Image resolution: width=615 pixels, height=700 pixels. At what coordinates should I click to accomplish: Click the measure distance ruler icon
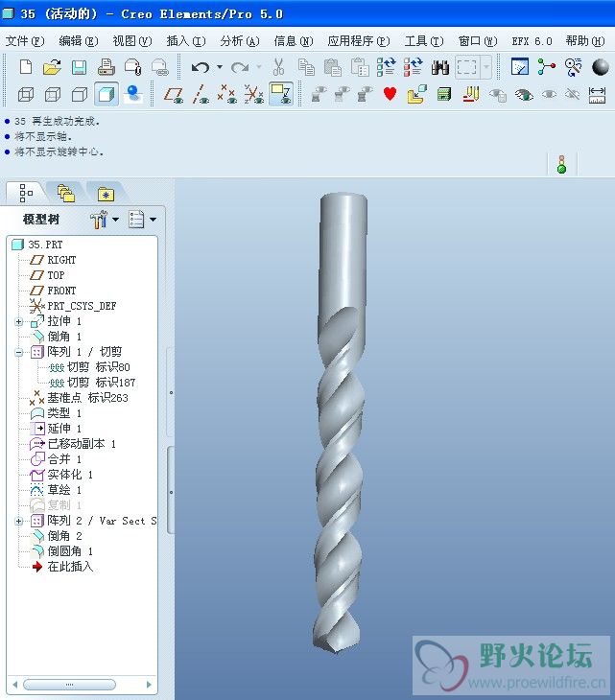[x=597, y=95]
